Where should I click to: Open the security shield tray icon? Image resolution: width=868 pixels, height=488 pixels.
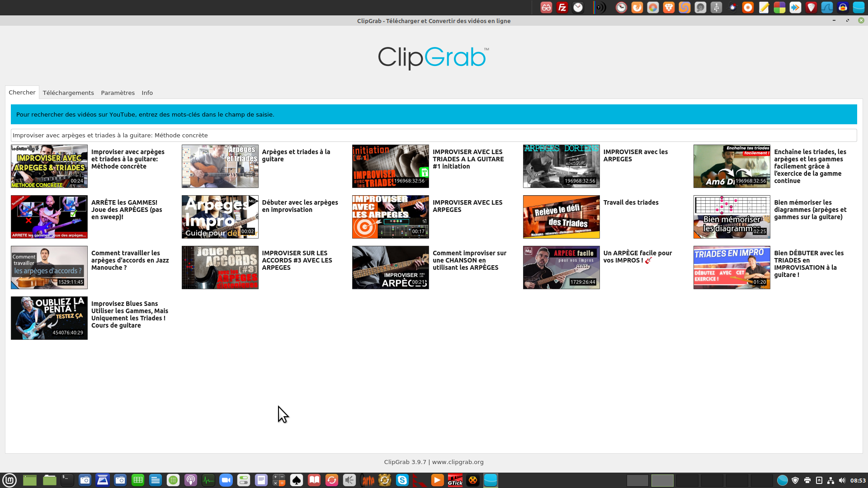click(795, 480)
